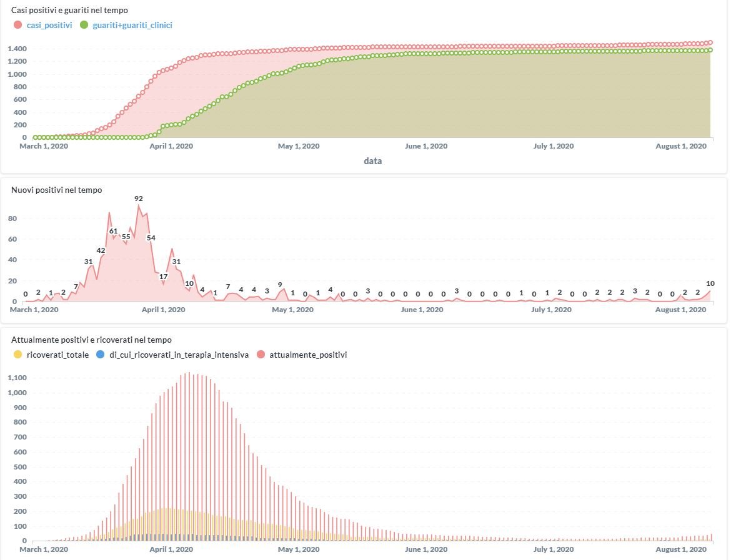
Task: Click the data label 54 after the peak
Action: [x=151, y=237]
